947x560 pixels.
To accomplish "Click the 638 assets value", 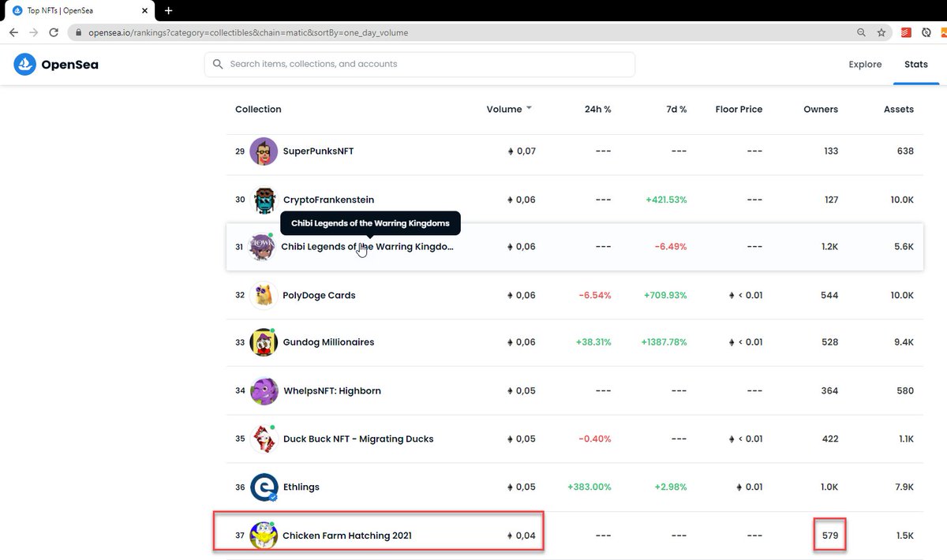I will (x=905, y=151).
